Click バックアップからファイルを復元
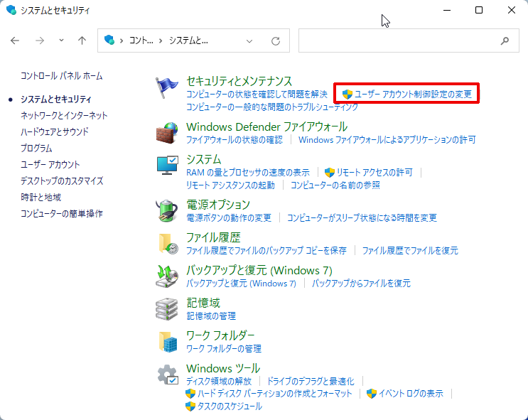This screenshot has height=420, width=528. [361, 284]
